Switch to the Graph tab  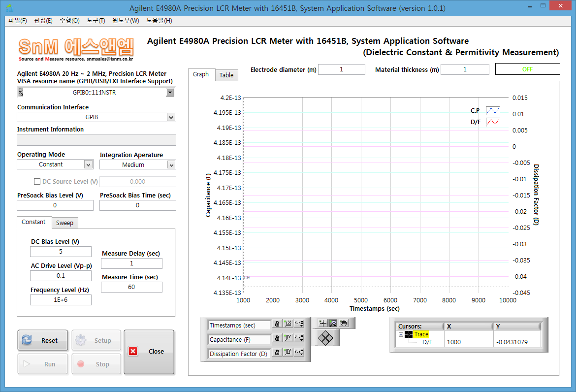[201, 74]
